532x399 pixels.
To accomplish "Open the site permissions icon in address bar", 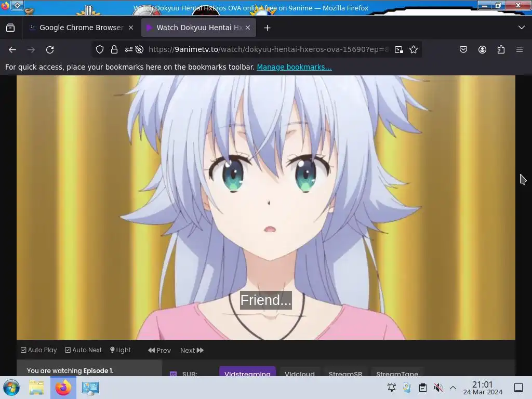I will point(129,49).
